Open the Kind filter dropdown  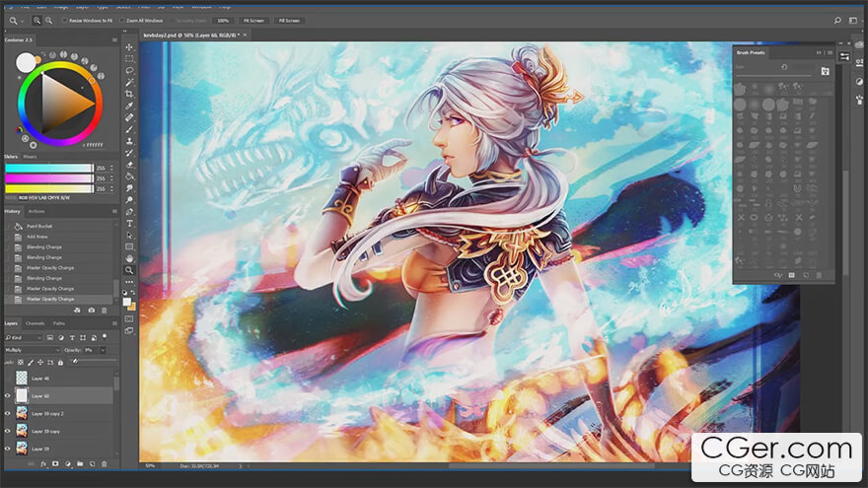pyautogui.click(x=24, y=337)
